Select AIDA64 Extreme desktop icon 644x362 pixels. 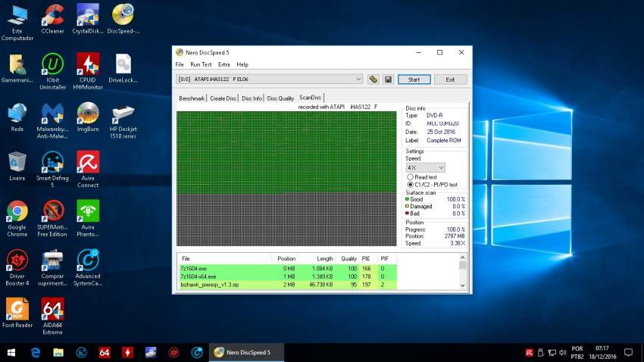tap(52, 317)
